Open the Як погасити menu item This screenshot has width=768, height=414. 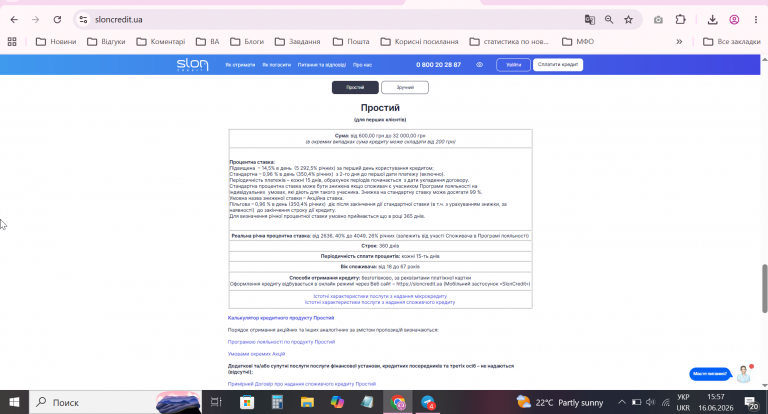point(277,65)
